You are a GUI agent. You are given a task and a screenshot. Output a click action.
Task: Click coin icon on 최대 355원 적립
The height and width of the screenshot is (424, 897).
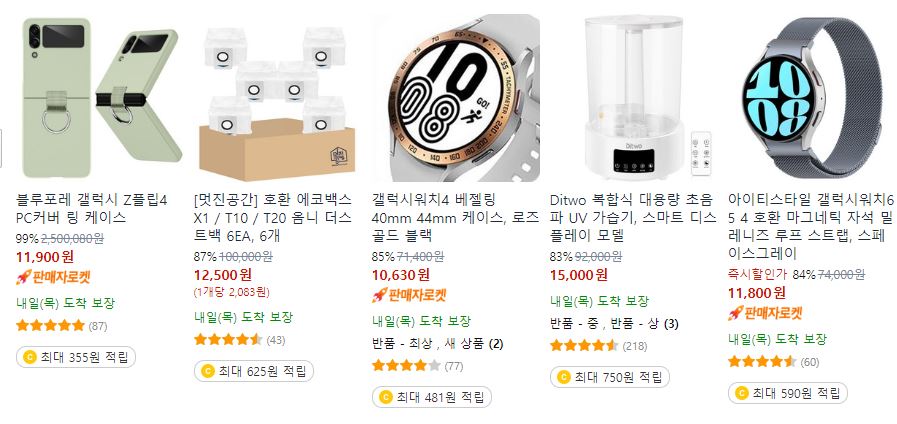click(x=30, y=358)
